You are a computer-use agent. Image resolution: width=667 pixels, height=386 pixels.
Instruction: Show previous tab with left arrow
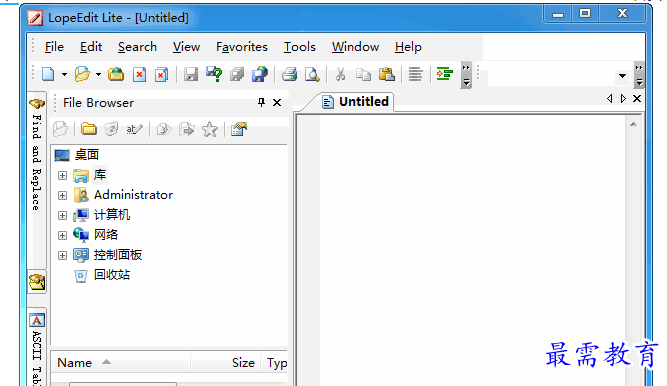point(610,99)
